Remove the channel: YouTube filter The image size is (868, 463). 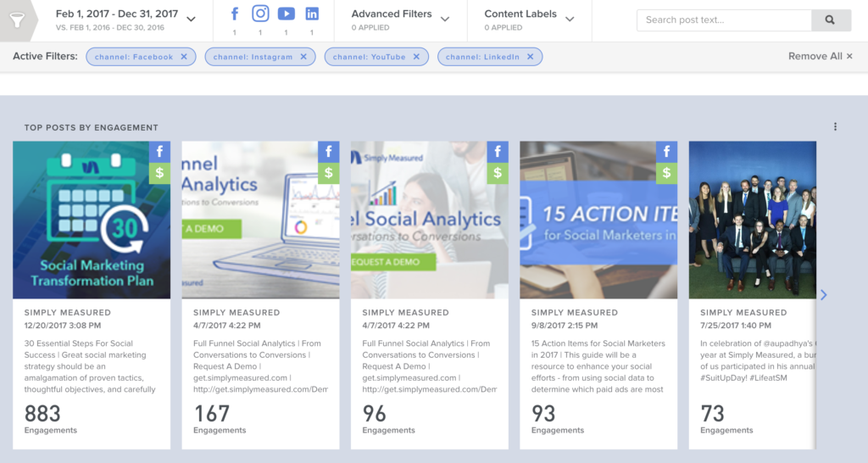416,57
